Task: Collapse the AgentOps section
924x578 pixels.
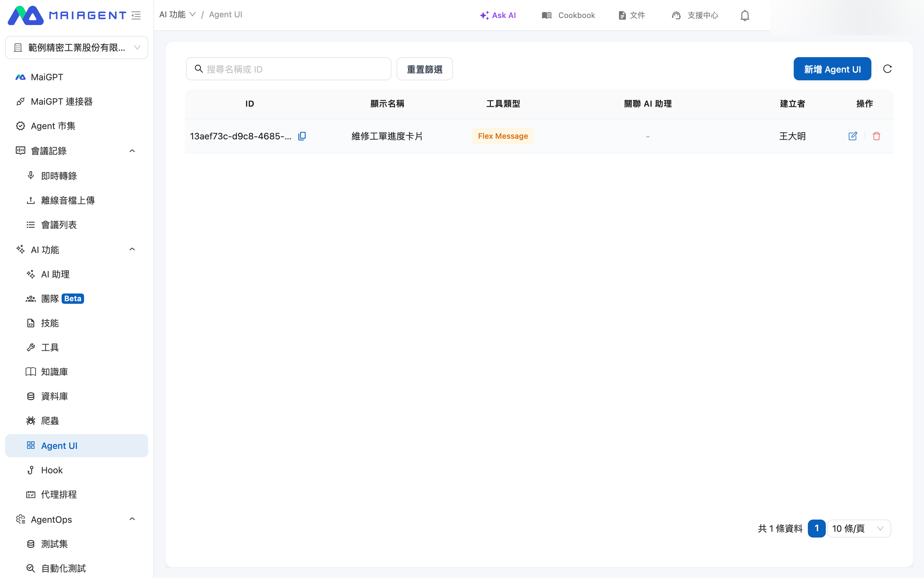Action: (x=132, y=519)
